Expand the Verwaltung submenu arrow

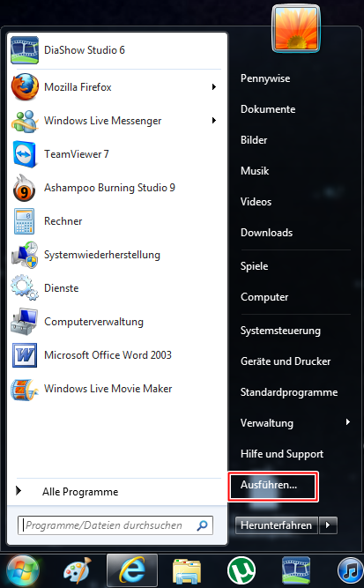coord(348,422)
